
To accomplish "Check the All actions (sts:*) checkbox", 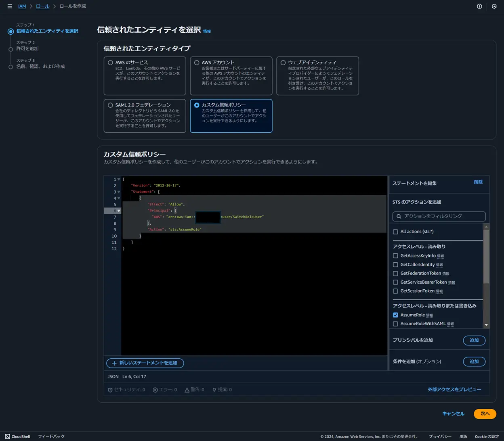I will [395, 232].
